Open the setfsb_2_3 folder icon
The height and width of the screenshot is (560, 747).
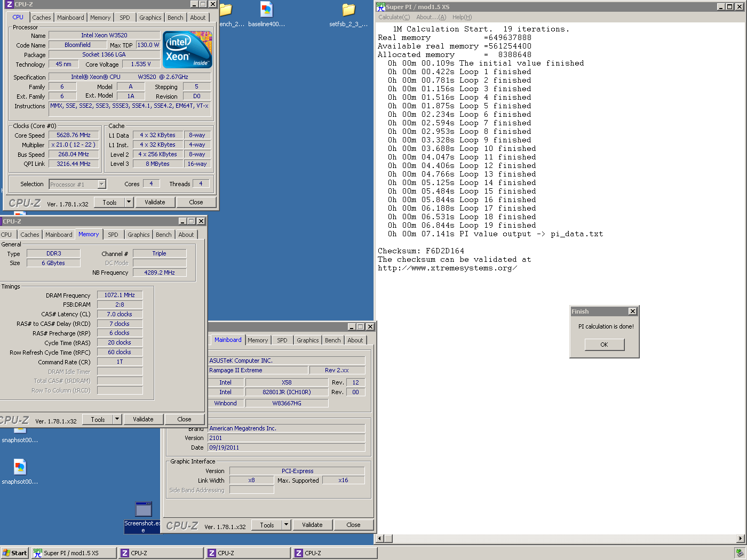348,10
